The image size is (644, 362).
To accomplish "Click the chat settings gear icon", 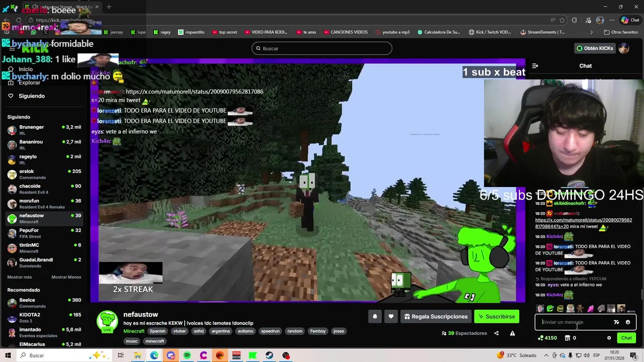I will click(x=609, y=338).
